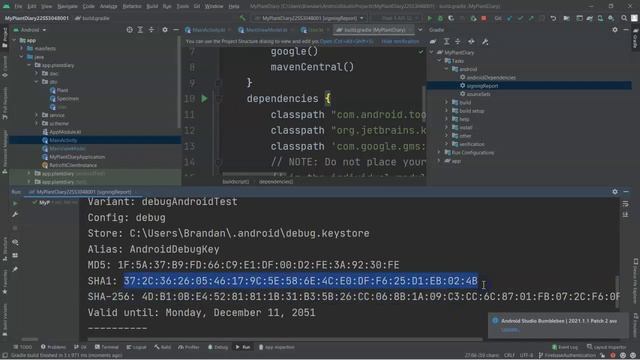Viewport: 640px width, 360px height.
Task: Open the Navigate menu
Action: coord(67,6)
